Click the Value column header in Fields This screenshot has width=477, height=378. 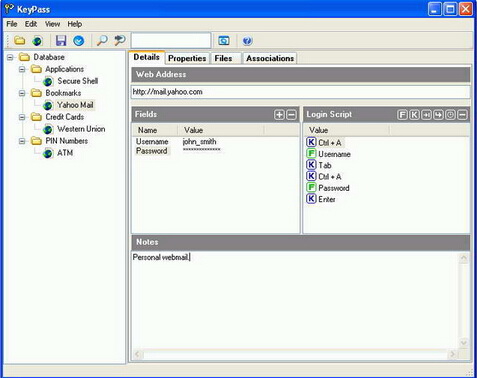click(x=222, y=130)
